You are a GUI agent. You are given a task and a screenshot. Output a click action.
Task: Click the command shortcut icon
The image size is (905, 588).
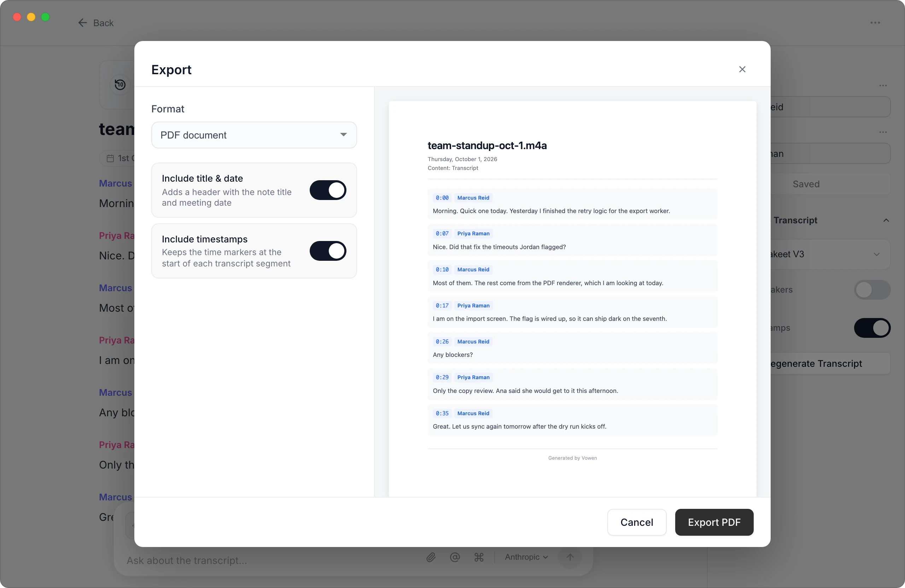pos(479,557)
